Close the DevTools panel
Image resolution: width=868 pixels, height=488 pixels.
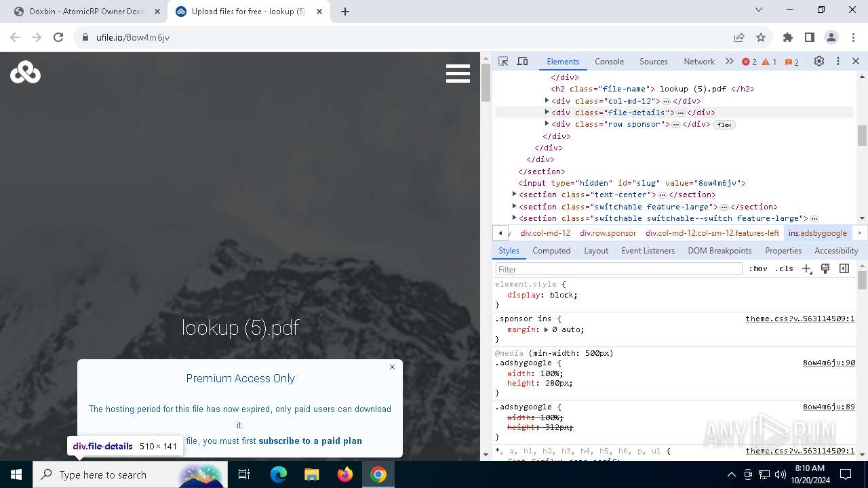pos(856,61)
